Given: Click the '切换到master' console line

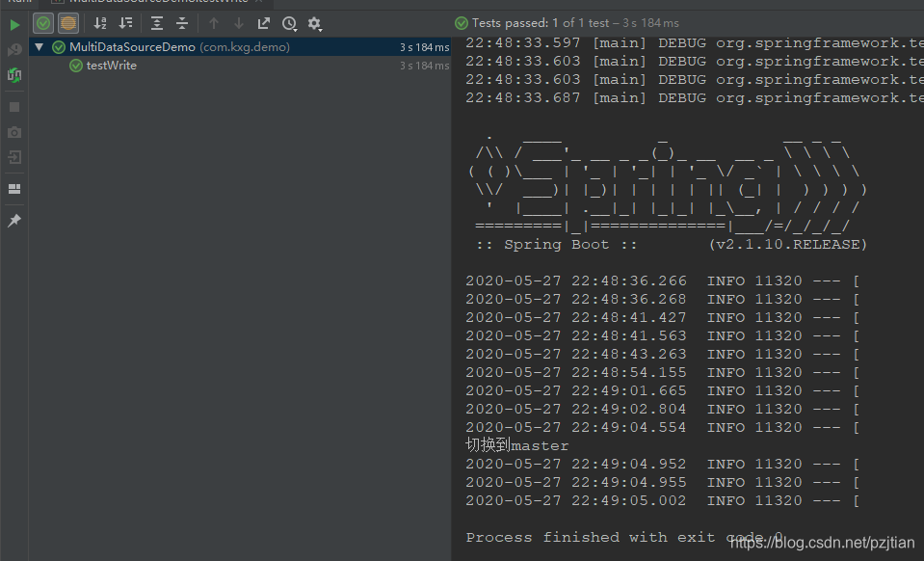Looking at the screenshot, I should coord(517,445).
